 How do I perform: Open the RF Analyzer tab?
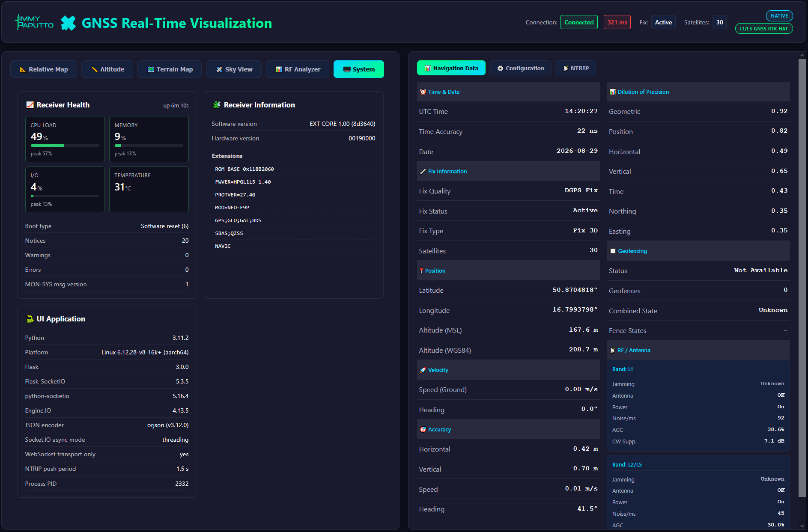(x=298, y=69)
